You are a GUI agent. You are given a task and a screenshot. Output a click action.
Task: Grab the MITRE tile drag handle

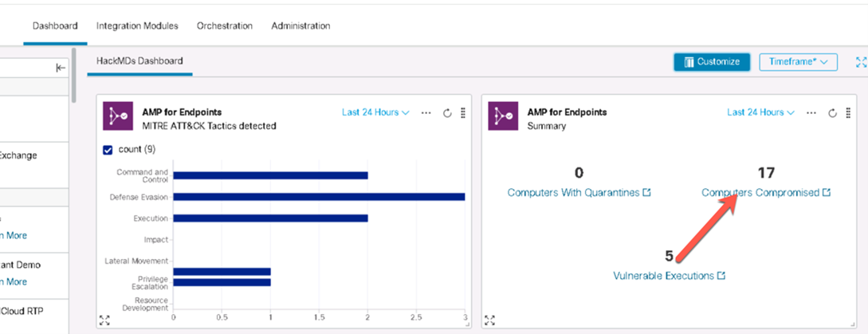(463, 113)
